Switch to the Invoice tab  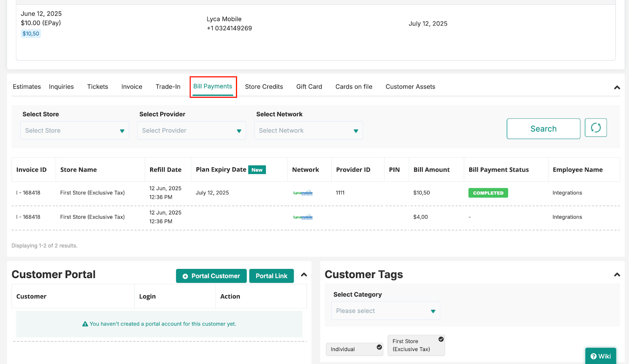[132, 87]
